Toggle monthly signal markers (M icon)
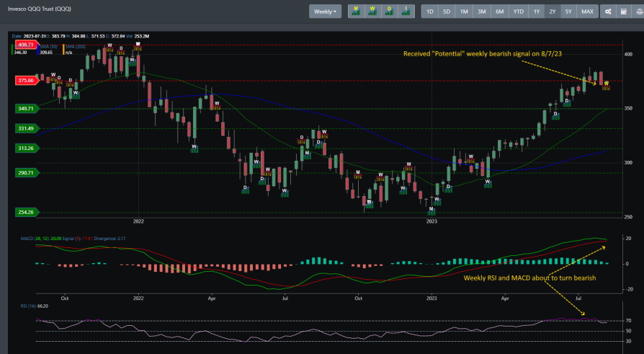The image size is (644, 354). 356,12
